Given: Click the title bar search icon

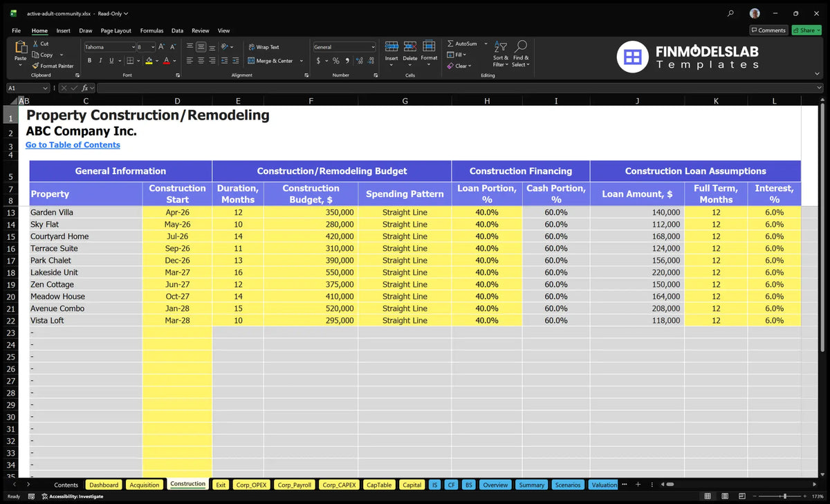Looking at the screenshot, I should point(731,13).
